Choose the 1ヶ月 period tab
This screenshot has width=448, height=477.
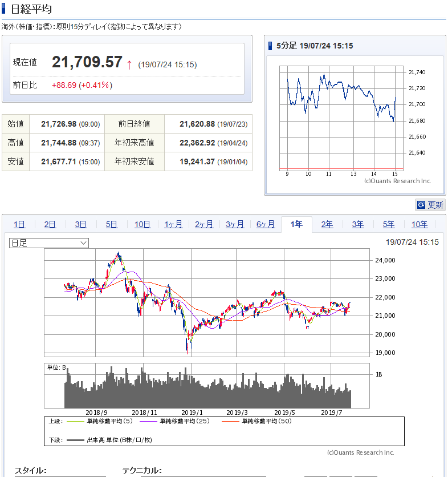click(x=173, y=224)
